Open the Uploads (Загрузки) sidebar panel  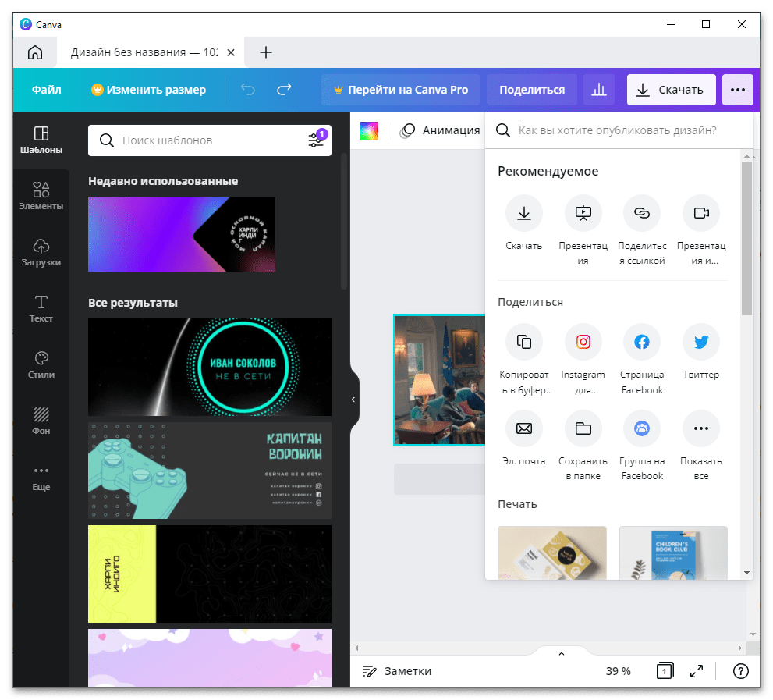coord(41,253)
